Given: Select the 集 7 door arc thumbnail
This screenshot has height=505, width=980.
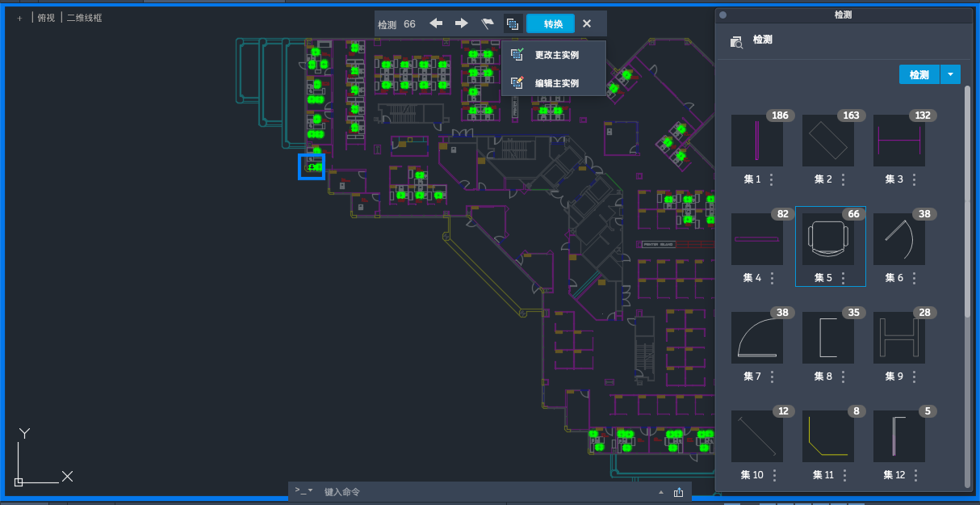Looking at the screenshot, I should point(757,338).
